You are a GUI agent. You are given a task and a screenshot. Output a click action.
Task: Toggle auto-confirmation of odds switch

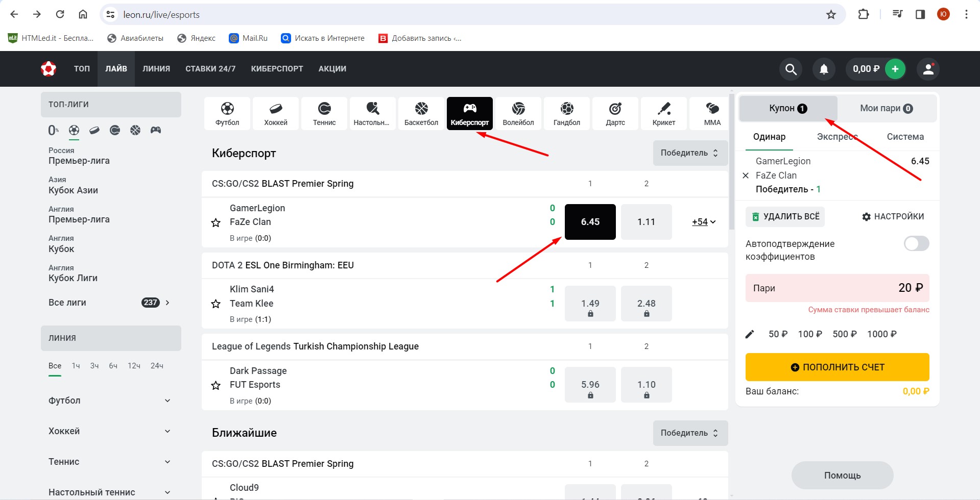pyautogui.click(x=916, y=243)
